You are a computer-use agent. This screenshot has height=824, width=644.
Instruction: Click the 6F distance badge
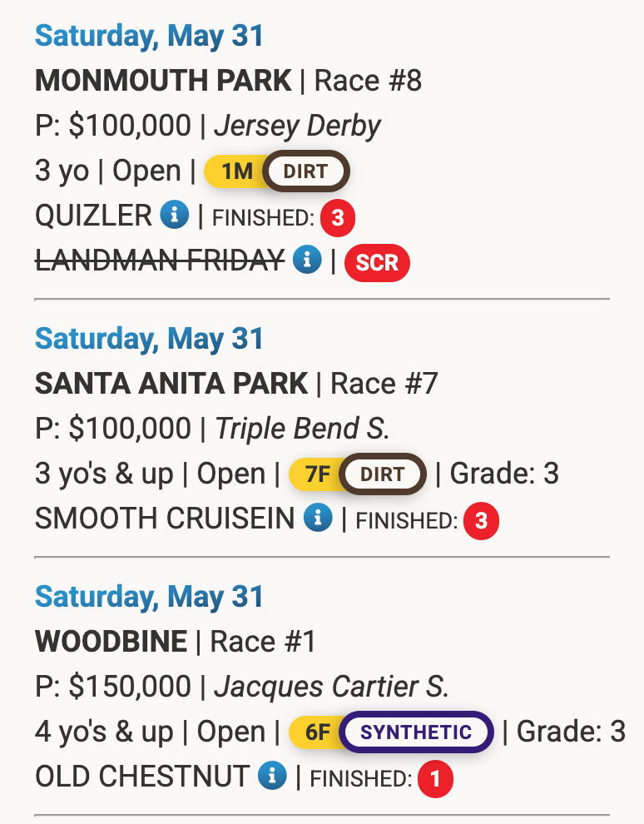click(317, 732)
